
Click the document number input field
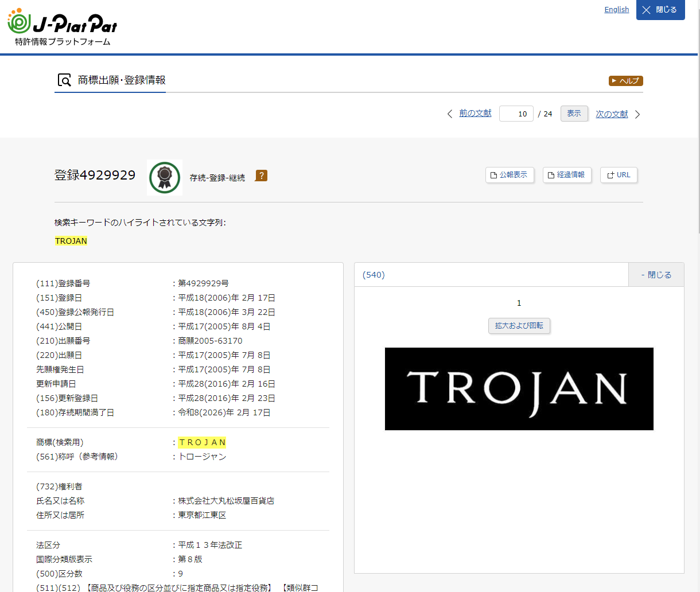click(516, 114)
